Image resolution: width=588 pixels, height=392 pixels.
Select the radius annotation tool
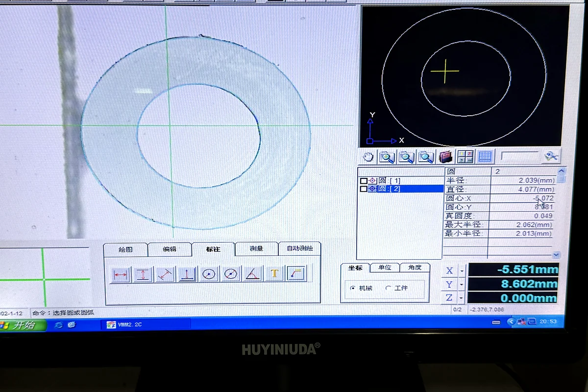coord(209,274)
